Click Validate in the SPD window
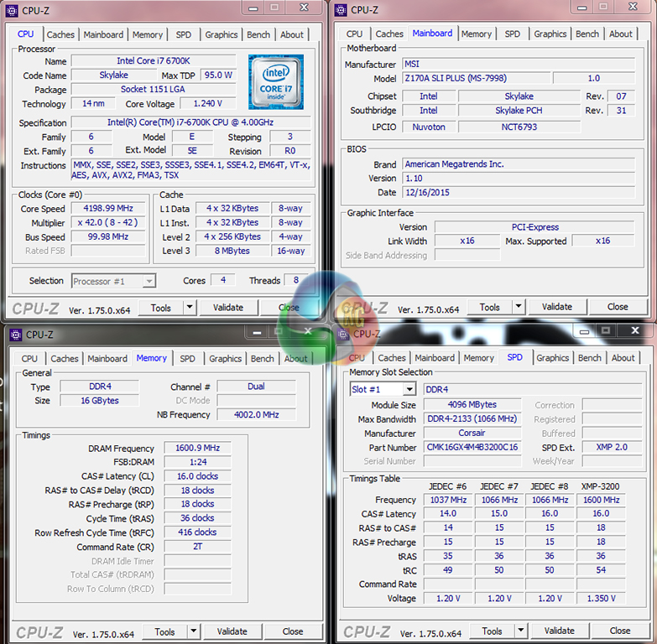Screen dimensions: 657x644 [560, 631]
